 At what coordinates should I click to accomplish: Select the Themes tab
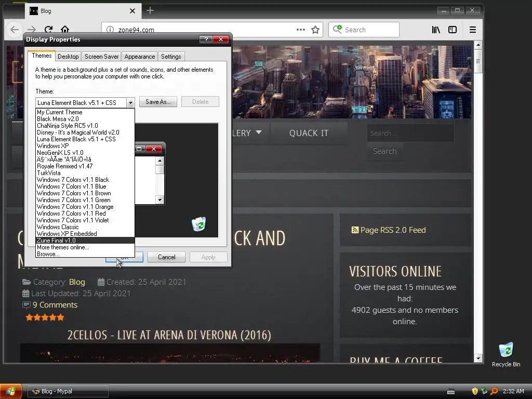[42, 56]
